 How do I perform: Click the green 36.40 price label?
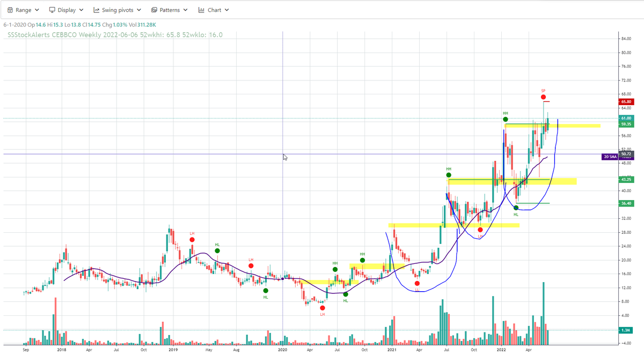(x=626, y=203)
